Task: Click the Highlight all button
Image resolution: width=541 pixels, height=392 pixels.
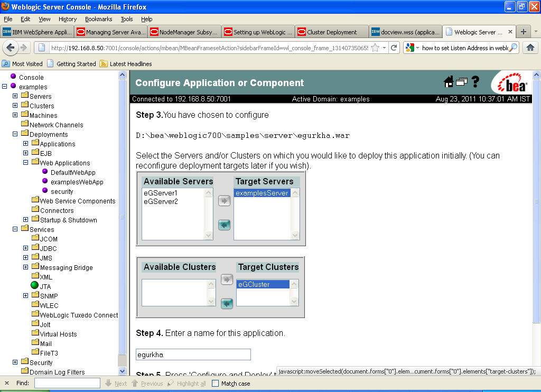Action: (x=186, y=384)
